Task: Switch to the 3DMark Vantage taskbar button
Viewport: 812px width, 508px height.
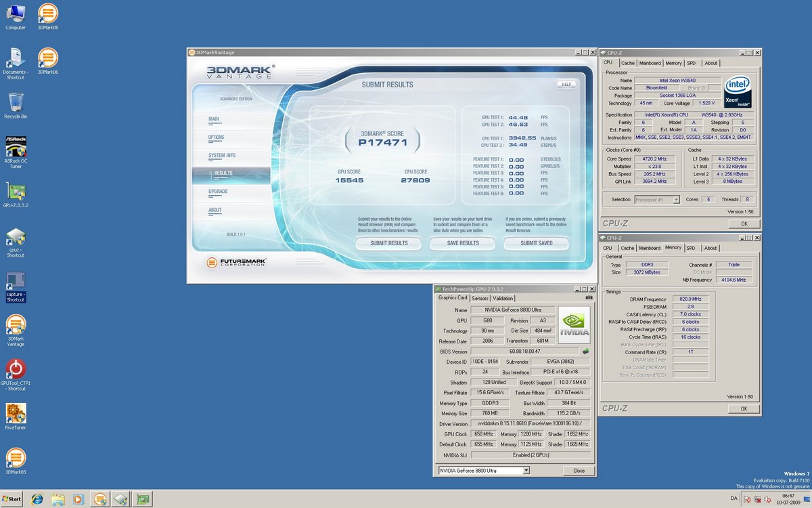Action: (x=100, y=499)
